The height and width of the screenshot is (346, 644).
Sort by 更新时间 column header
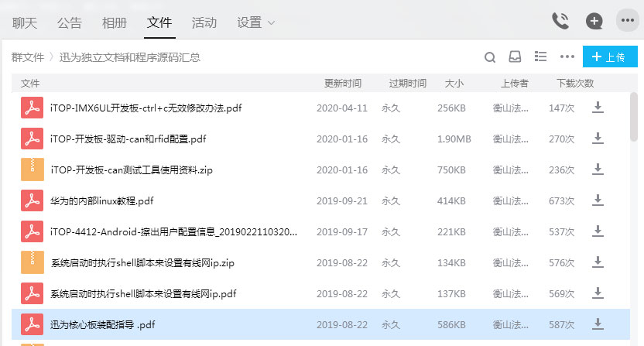coord(343,84)
